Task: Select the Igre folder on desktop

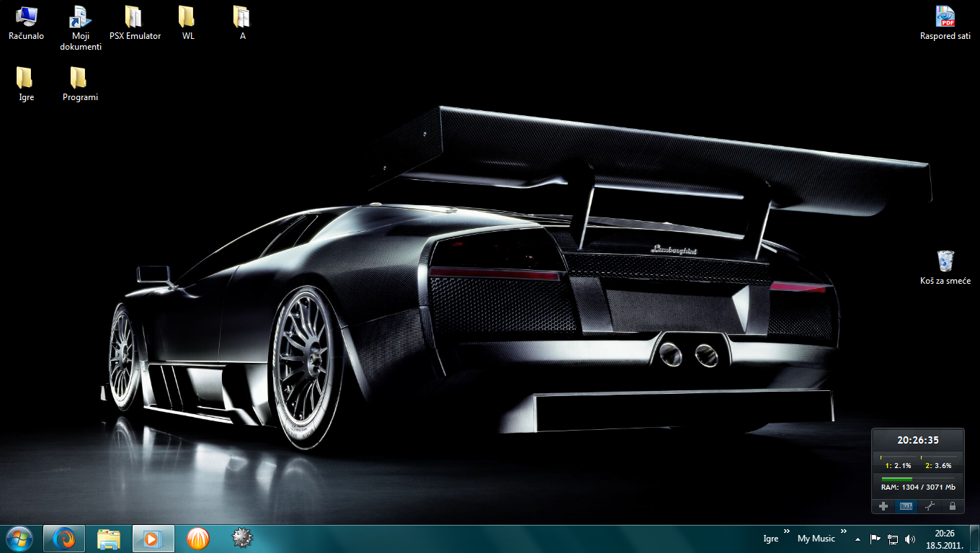Action: point(27,84)
